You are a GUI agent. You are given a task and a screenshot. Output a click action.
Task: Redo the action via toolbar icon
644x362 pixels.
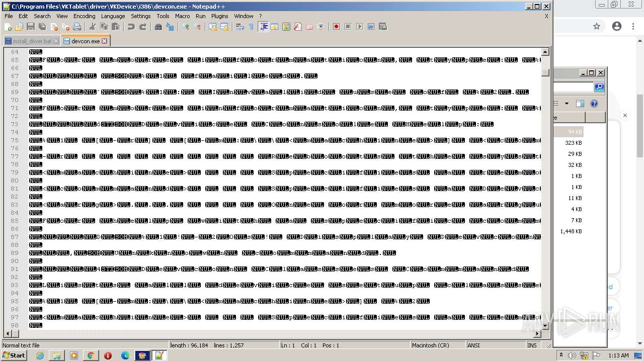point(143,27)
